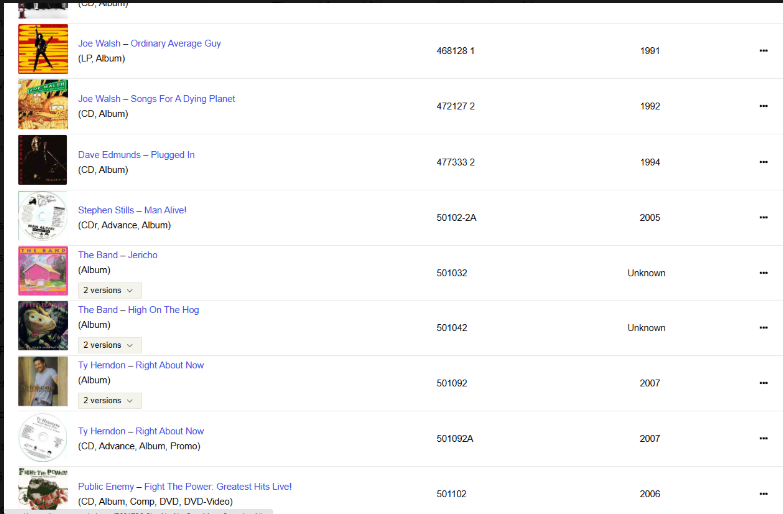Viewport: 783px width, 514px height.
Task: Select Unknown year in the Jericho row
Action: (x=646, y=273)
